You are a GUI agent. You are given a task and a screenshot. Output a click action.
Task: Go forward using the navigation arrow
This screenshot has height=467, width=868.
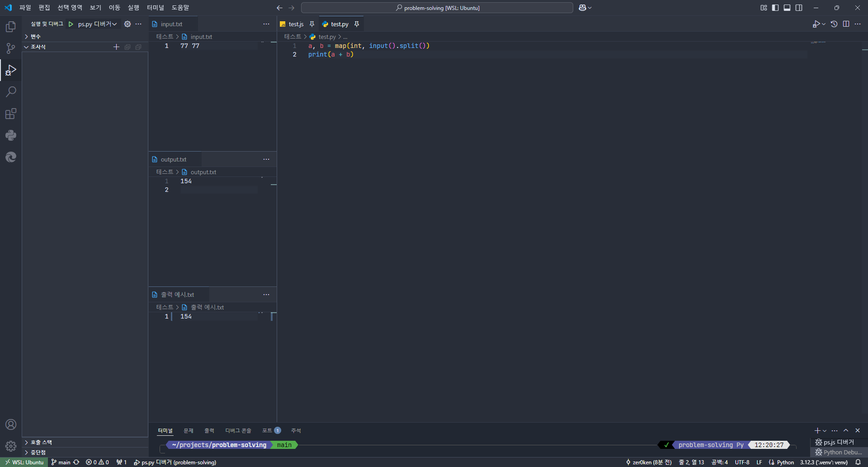(x=292, y=8)
